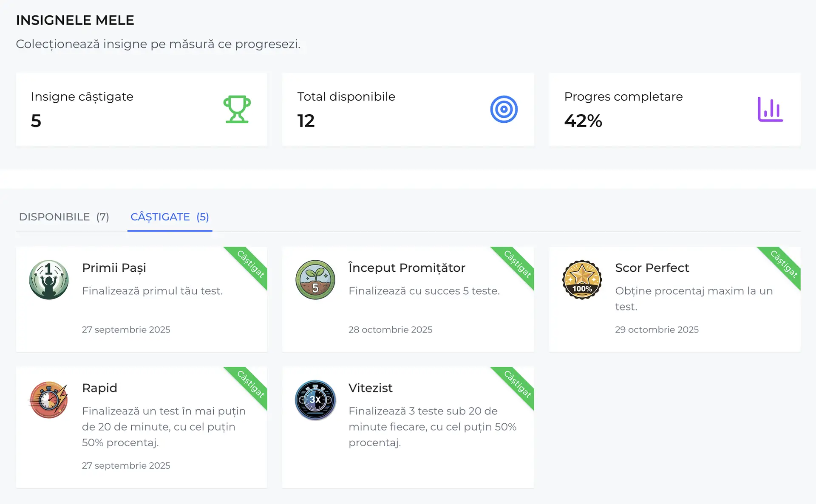Click the Câștigat ribbon on Primii Pași
Image resolution: width=816 pixels, height=504 pixels.
(250, 264)
